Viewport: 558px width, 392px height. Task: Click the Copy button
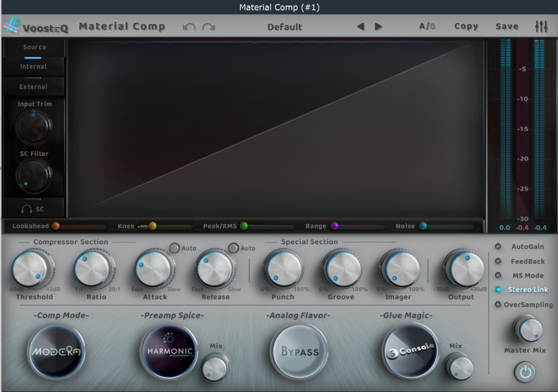[466, 26]
